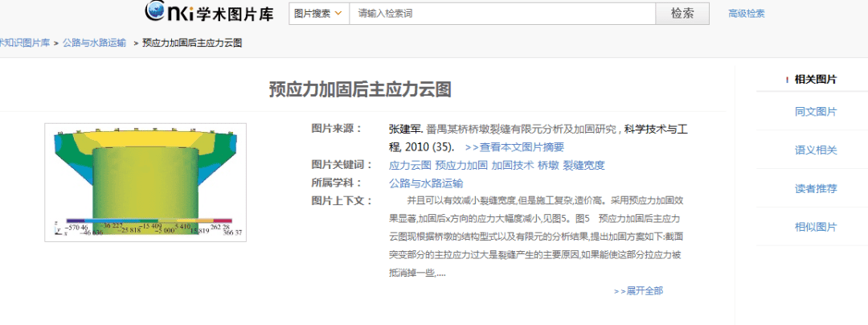
Task: Click the 图片关键词： label
Action: click(342, 164)
